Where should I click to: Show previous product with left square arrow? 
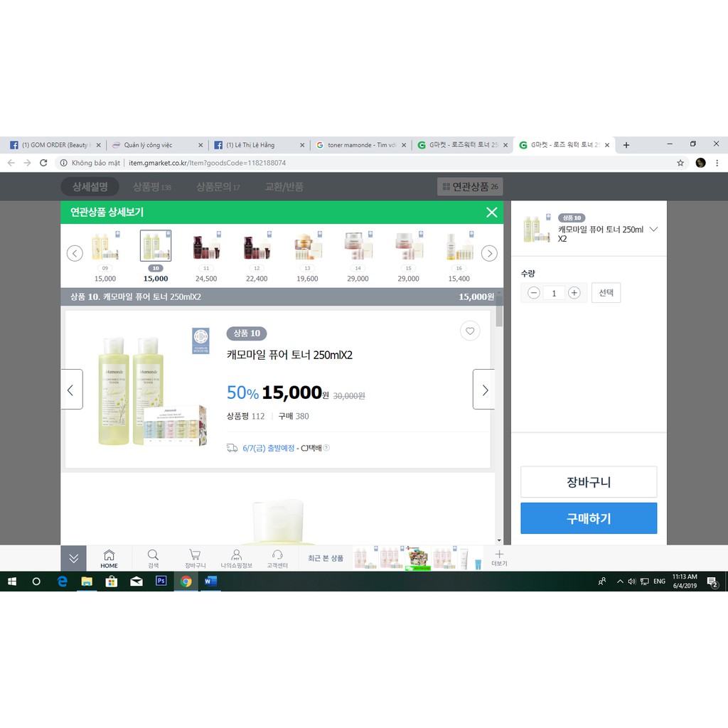pos(72,390)
